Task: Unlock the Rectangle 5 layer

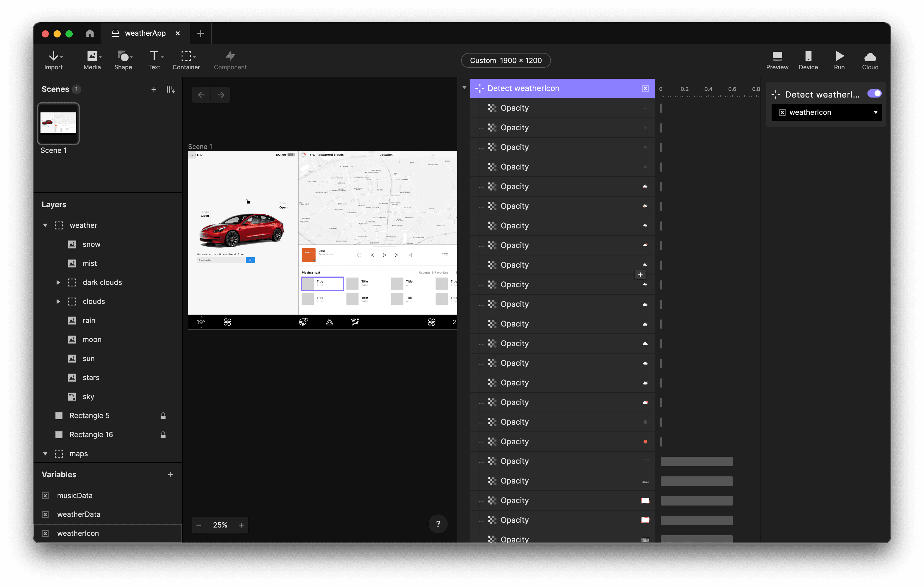Action: click(163, 415)
